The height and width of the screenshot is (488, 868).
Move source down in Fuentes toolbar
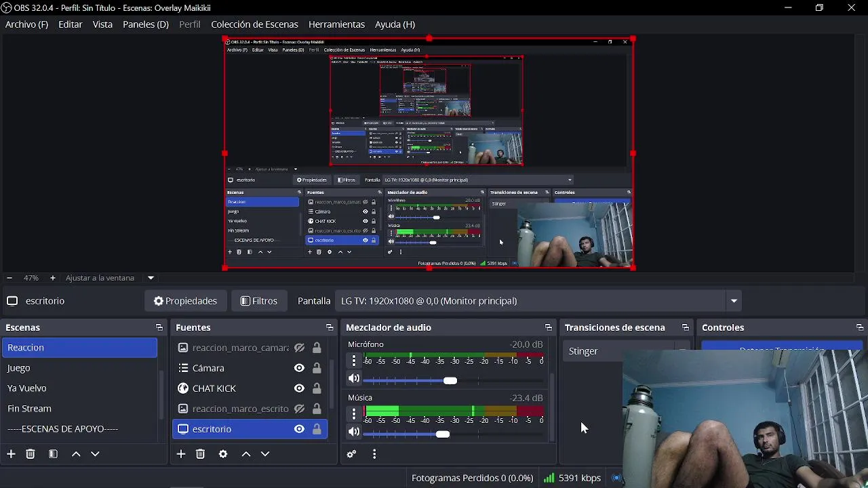point(265,454)
